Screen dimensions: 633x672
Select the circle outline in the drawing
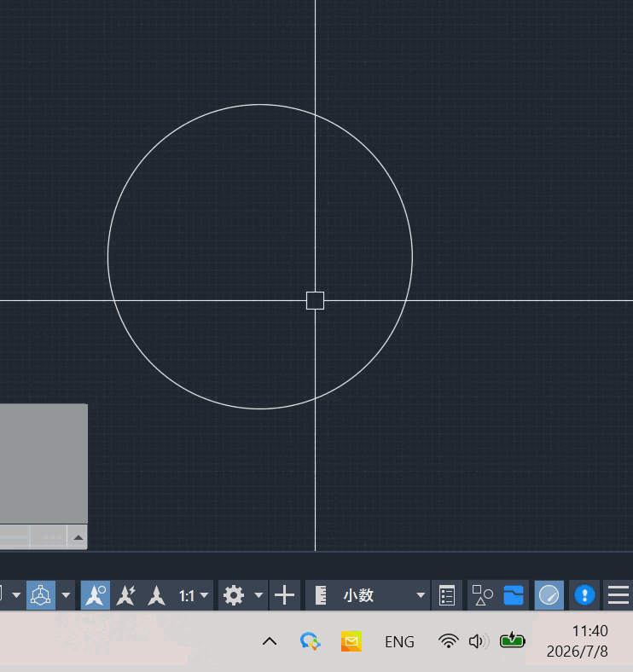[x=107, y=257]
